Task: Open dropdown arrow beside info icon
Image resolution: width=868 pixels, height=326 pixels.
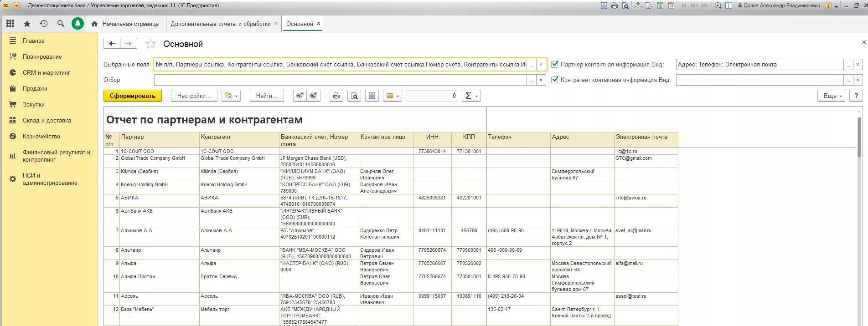Action: pyautogui.click(x=837, y=6)
